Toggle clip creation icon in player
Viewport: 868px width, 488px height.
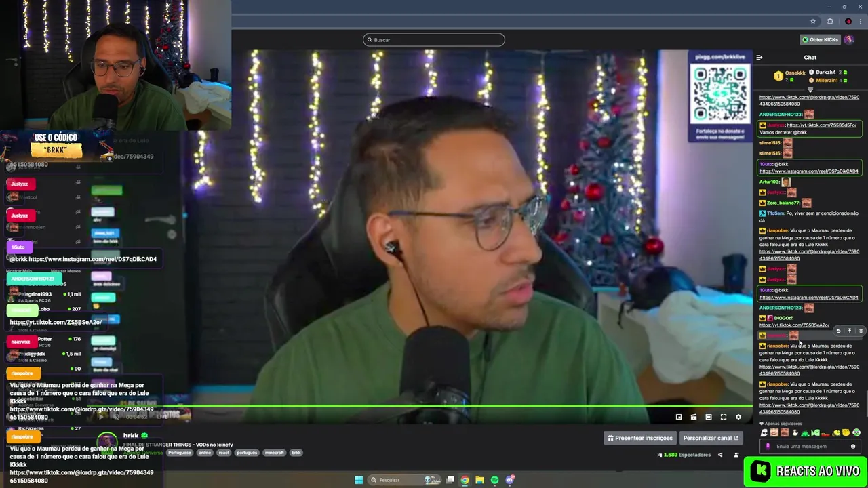coord(694,417)
